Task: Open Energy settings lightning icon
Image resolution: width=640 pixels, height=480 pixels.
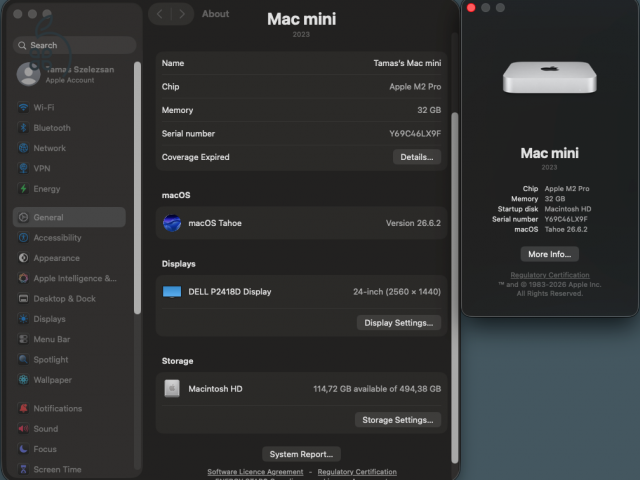Action: (23, 189)
